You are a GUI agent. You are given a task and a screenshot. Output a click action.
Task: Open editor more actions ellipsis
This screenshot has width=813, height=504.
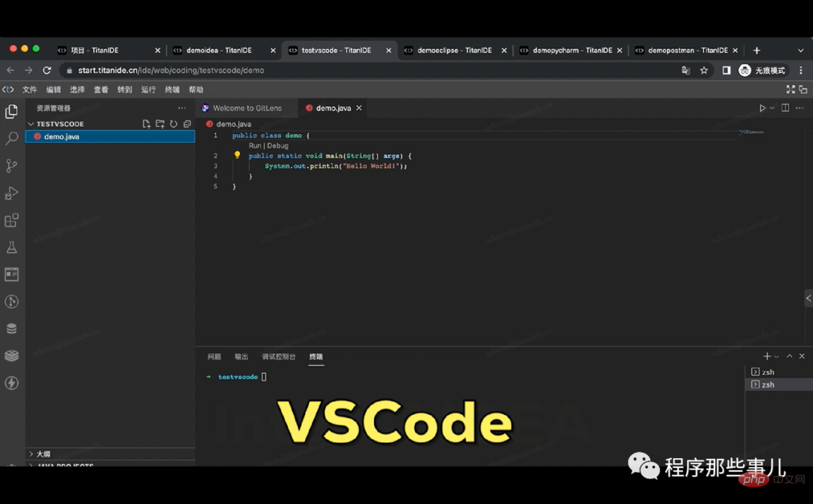click(799, 108)
